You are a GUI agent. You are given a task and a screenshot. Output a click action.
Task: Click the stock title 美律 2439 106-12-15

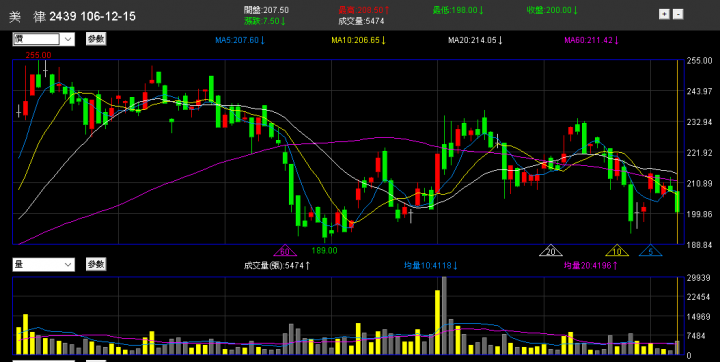pyautogui.click(x=72, y=17)
